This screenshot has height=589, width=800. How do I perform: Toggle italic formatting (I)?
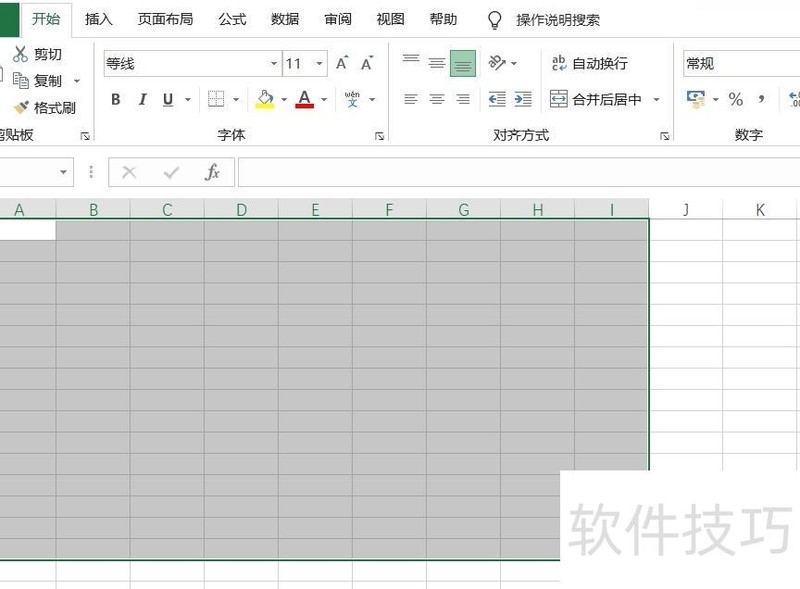(x=142, y=99)
